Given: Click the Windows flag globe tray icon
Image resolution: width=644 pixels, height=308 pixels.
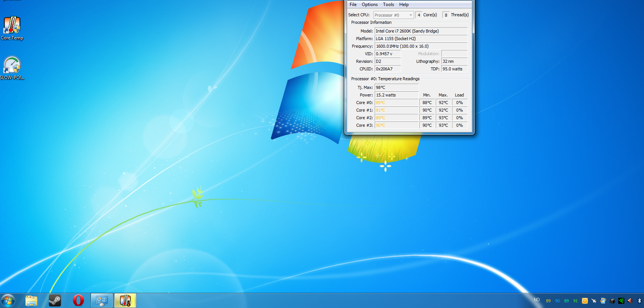Looking at the screenshot, I should coord(603,301).
